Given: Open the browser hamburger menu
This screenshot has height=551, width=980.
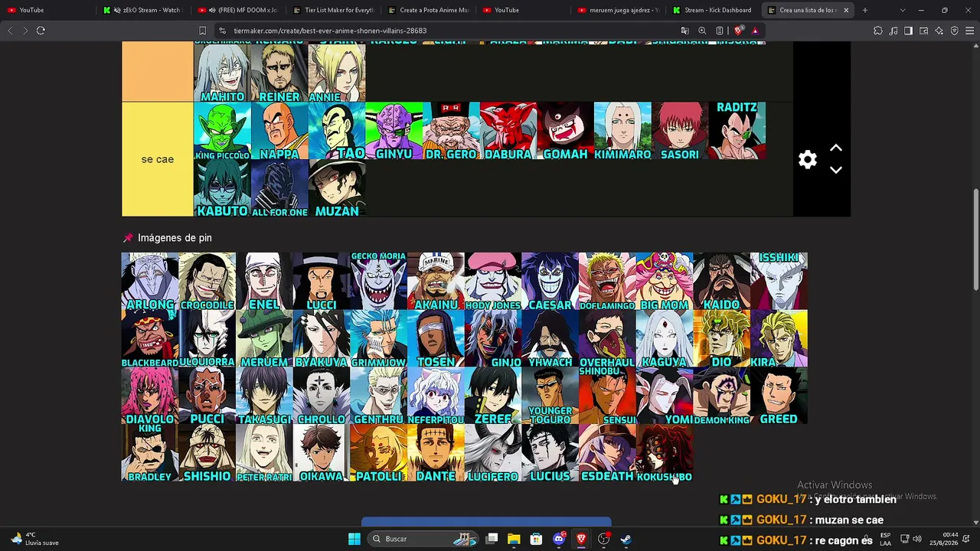Looking at the screenshot, I should (969, 31).
